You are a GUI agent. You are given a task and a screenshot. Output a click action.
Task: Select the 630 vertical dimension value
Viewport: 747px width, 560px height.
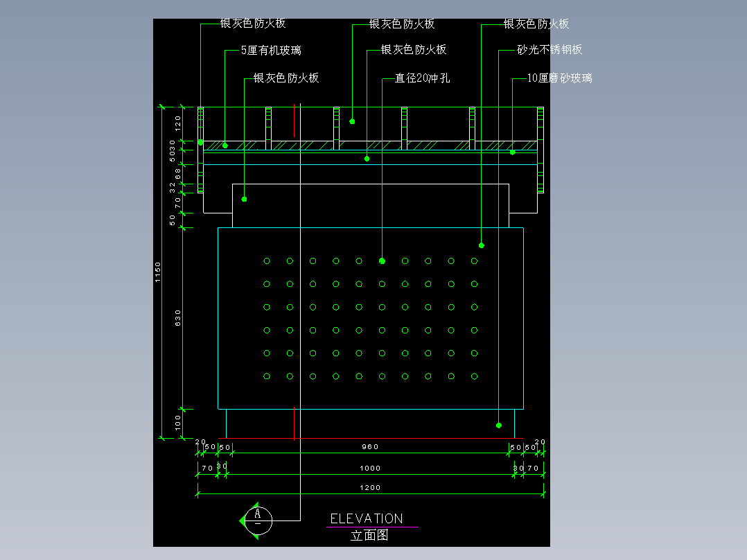point(177,318)
